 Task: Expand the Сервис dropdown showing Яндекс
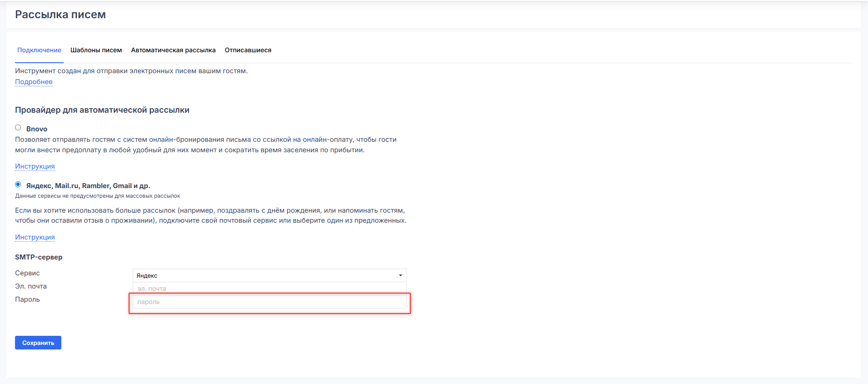tap(264, 275)
